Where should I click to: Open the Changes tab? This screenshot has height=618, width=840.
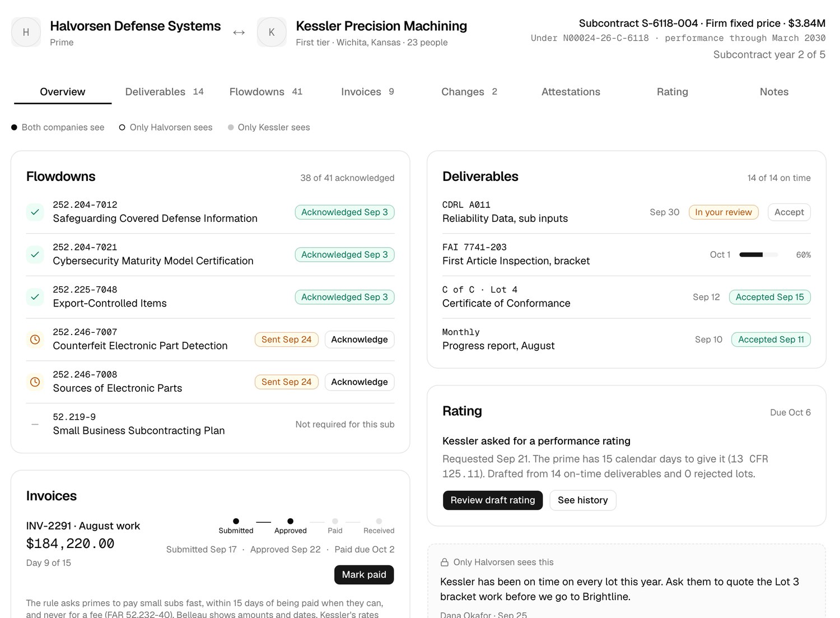tap(469, 92)
